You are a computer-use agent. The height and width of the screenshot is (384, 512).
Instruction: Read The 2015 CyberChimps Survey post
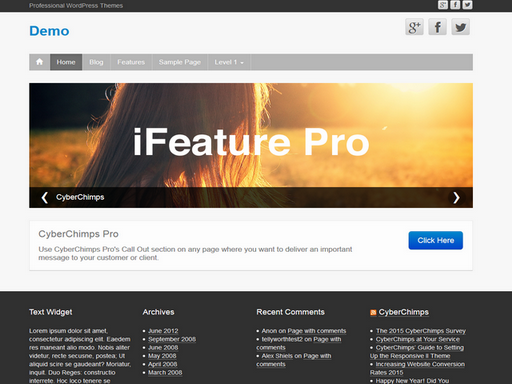pyautogui.click(x=421, y=331)
